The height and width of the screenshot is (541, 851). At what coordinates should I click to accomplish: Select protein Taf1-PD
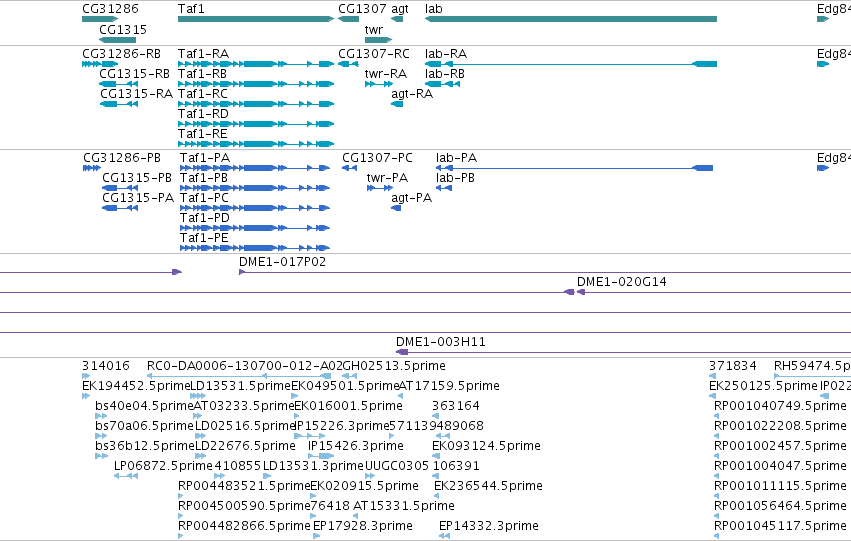pyautogui.click(x=255, y=228)
